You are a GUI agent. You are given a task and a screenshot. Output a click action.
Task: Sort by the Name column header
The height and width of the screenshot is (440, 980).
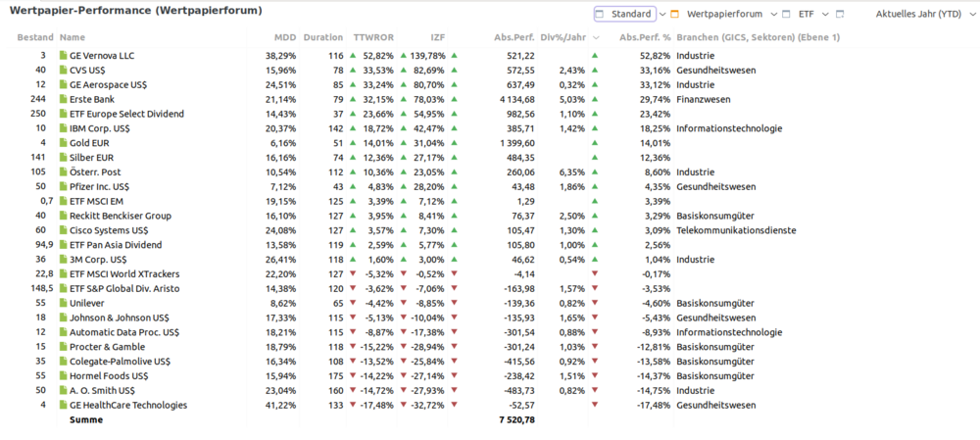(x=73, y=37)
